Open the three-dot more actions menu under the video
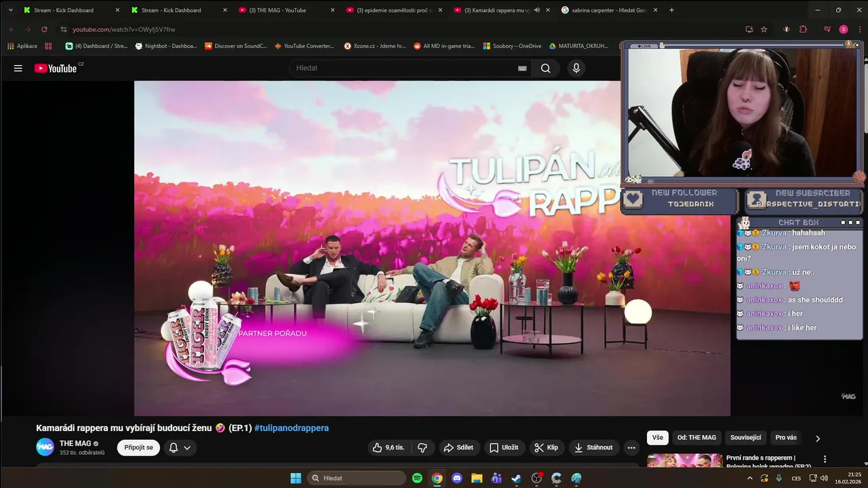This screenshot has height=488, width=868. [x=631, y=447]
